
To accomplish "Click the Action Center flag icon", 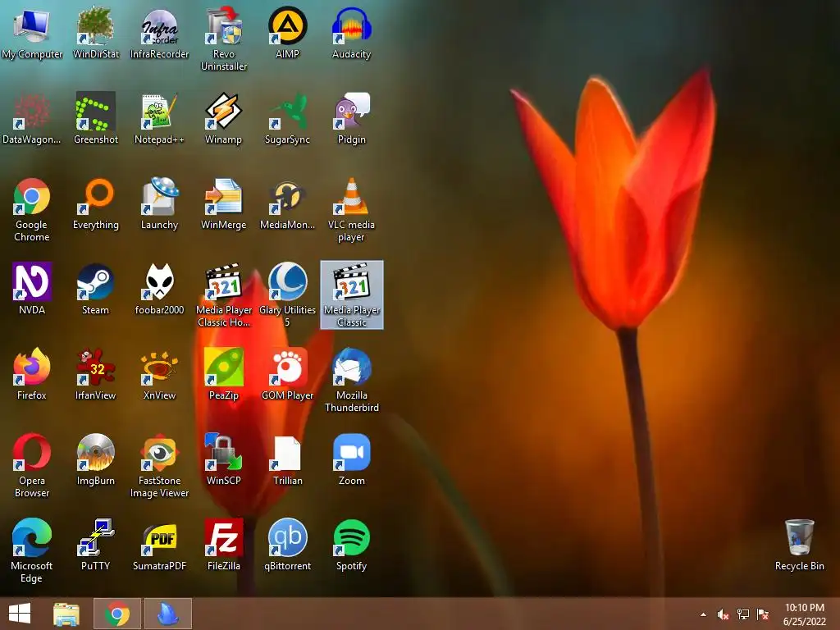I will [x=763, y=614].
